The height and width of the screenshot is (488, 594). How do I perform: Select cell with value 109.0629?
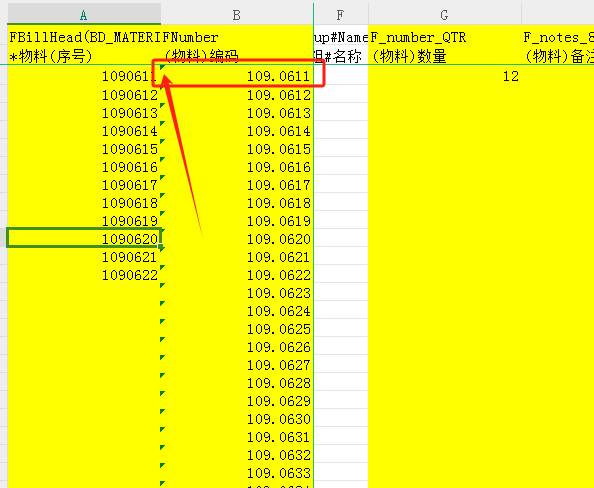[237, 400]
